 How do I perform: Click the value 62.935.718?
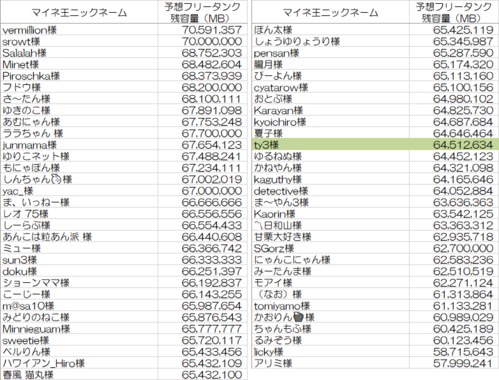coord(463,237)
